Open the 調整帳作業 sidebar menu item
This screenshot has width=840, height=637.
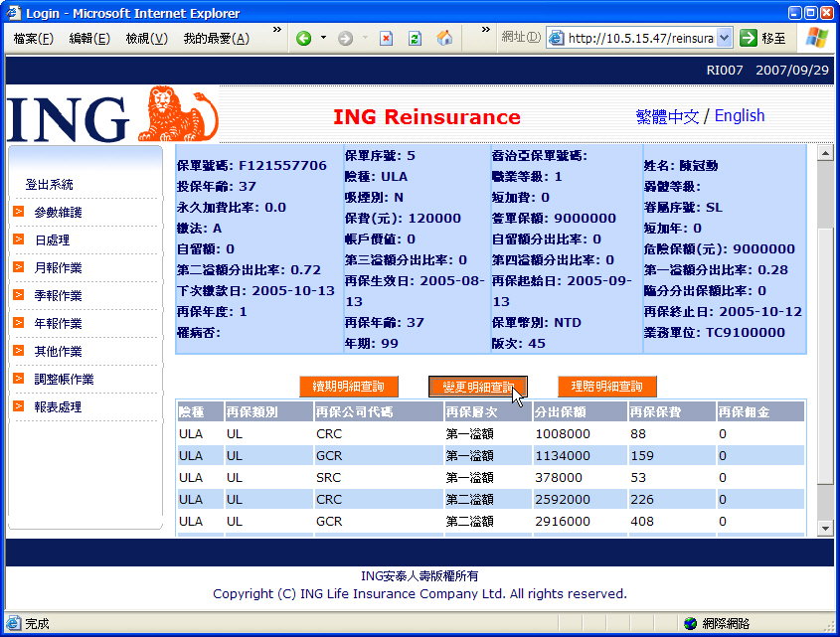pos(64,380)
